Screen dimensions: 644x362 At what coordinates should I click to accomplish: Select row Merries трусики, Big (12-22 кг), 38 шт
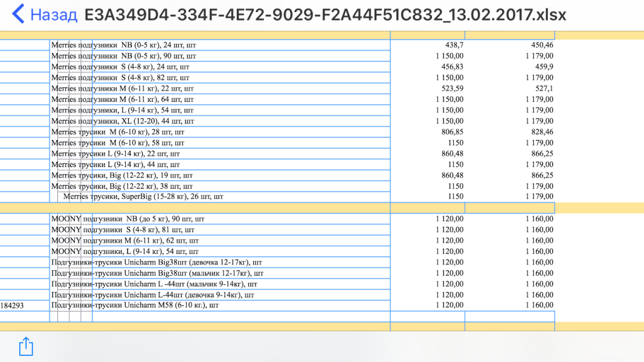tap(122, 186)
